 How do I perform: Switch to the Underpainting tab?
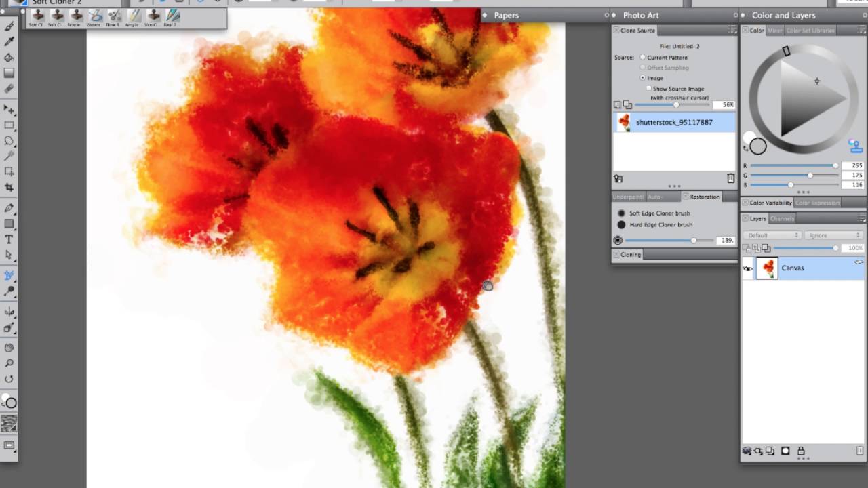(628, 197)
